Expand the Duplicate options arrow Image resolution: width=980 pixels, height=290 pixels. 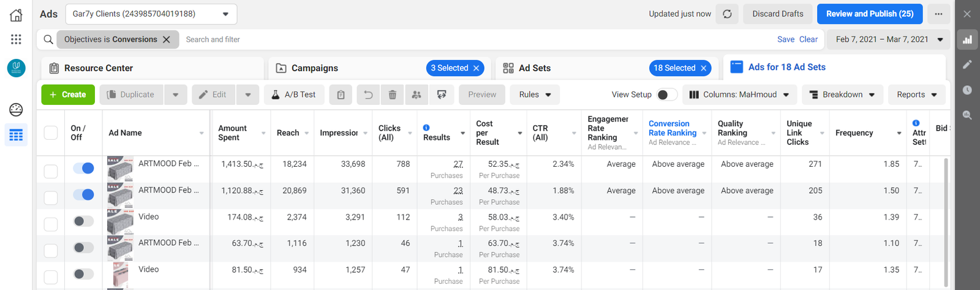176,94
